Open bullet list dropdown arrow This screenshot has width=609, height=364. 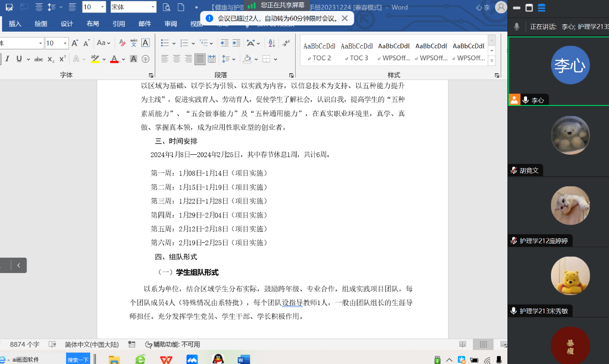pos(173,44)
